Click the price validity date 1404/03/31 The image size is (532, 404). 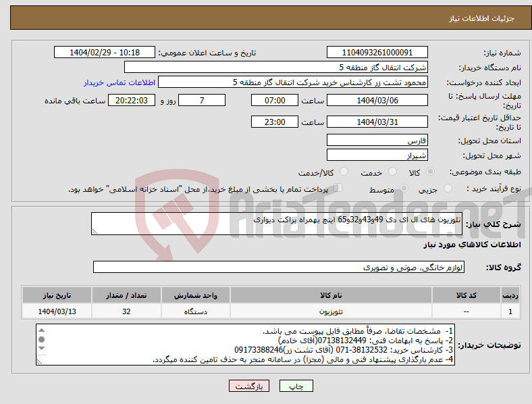point(377,122)
